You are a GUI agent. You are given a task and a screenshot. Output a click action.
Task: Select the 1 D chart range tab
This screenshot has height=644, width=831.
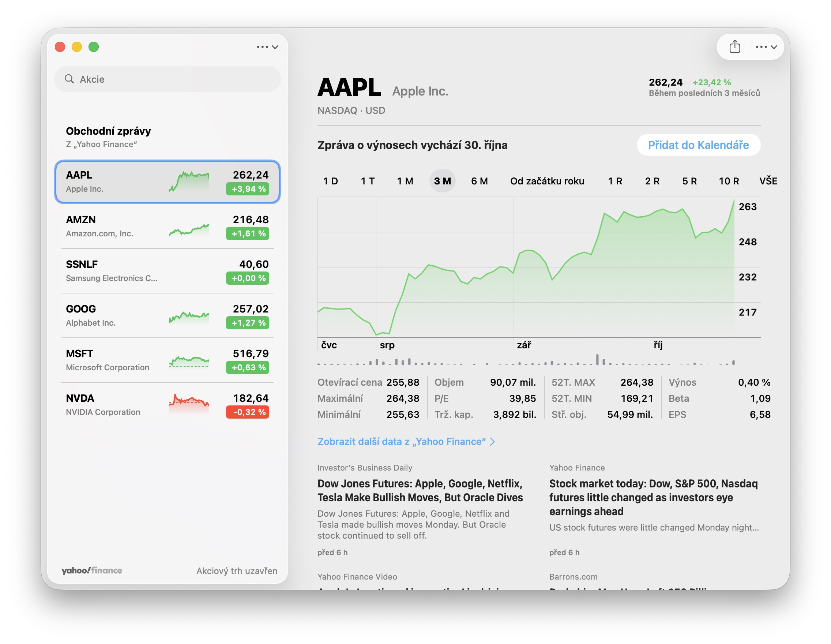pyautogui.click(x=330, y=181)
